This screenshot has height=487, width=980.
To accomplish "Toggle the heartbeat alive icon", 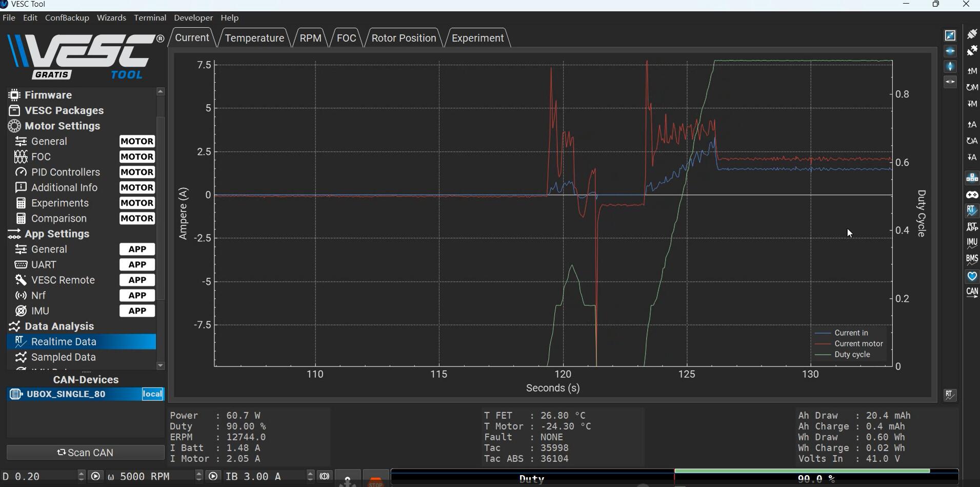I will 972,277.
